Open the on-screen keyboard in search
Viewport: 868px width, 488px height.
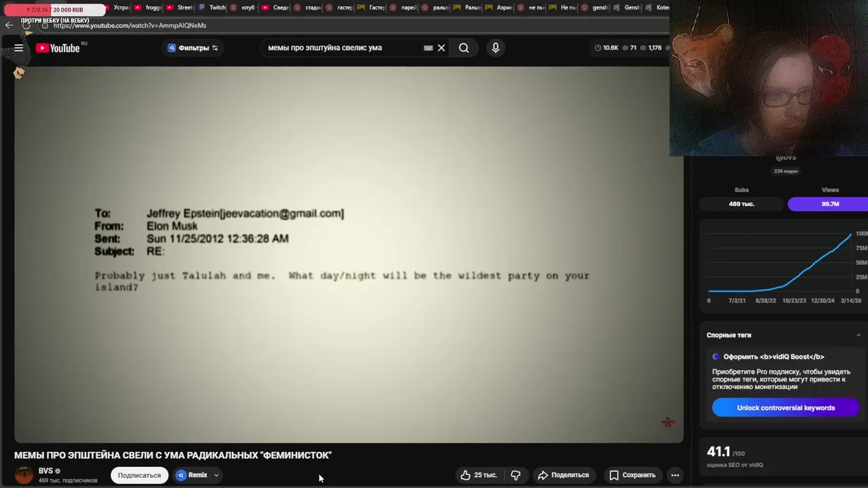pos(428,48)
